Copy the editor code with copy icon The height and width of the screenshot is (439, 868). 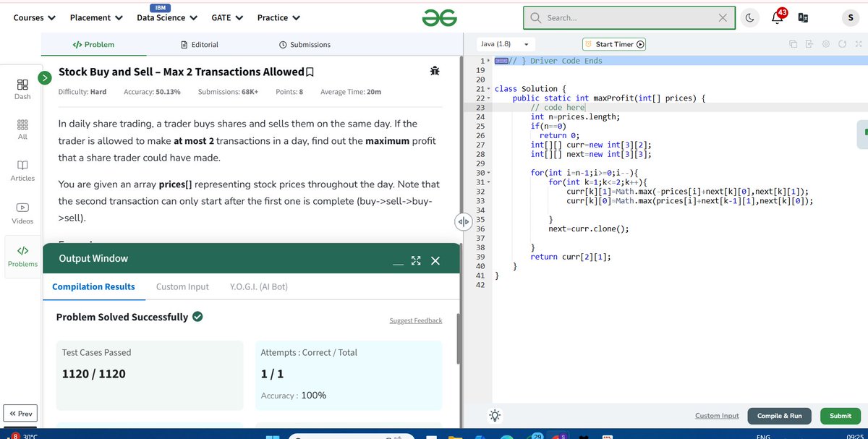tap(793, 44)
